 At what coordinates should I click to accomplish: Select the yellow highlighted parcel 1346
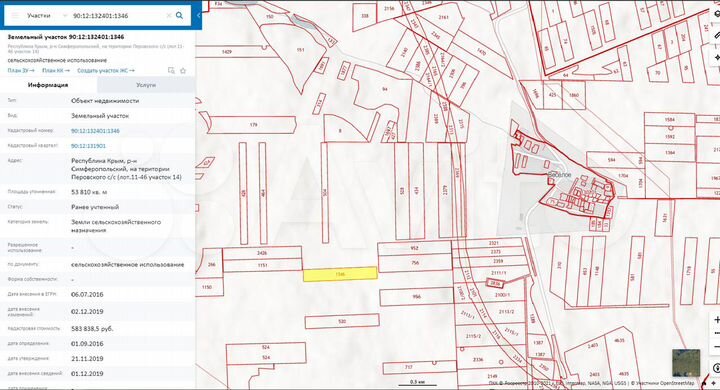click(x=340, y=274)
